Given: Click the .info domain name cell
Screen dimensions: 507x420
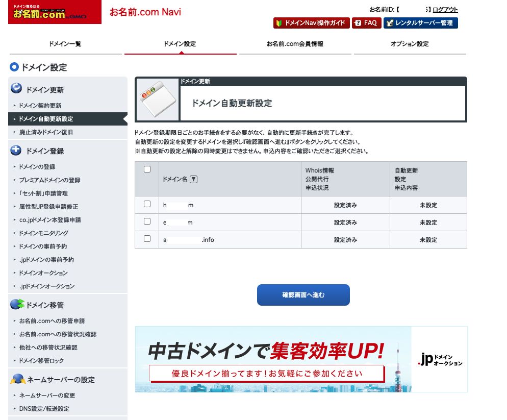Looking at the screenshot, I should (x=230, y=240).
